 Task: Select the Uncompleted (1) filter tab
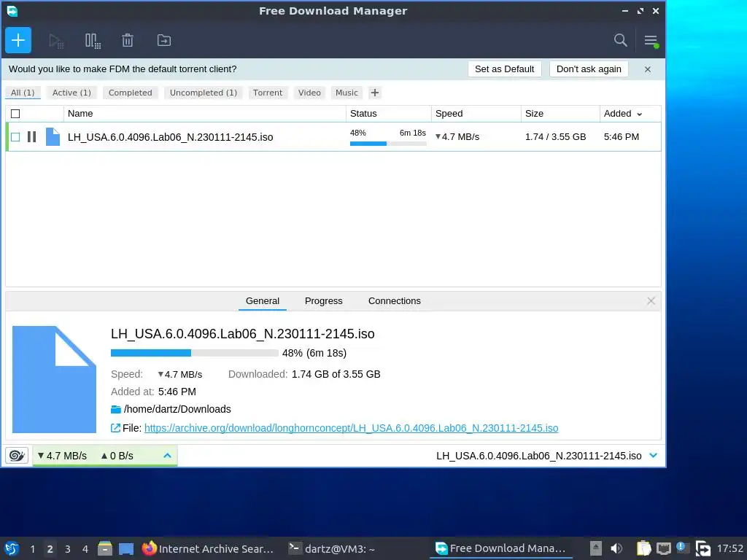[x=204, y=93]
